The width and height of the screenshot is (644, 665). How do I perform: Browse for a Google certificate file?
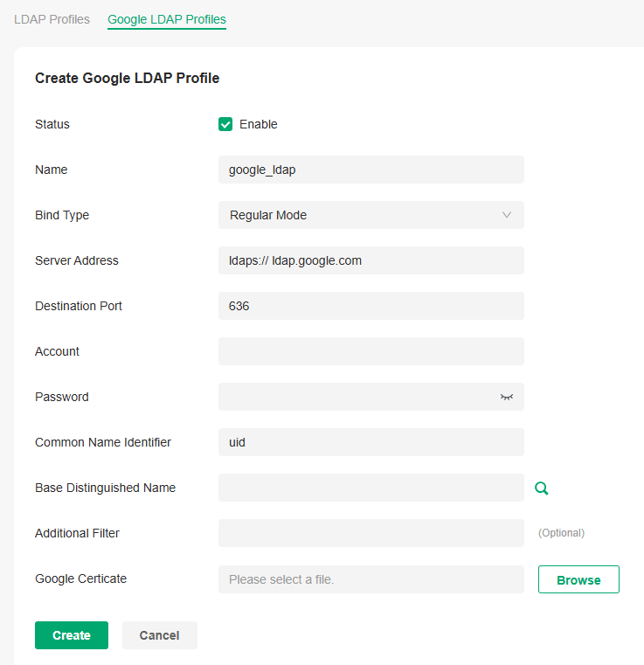click(x=578, y=579)
